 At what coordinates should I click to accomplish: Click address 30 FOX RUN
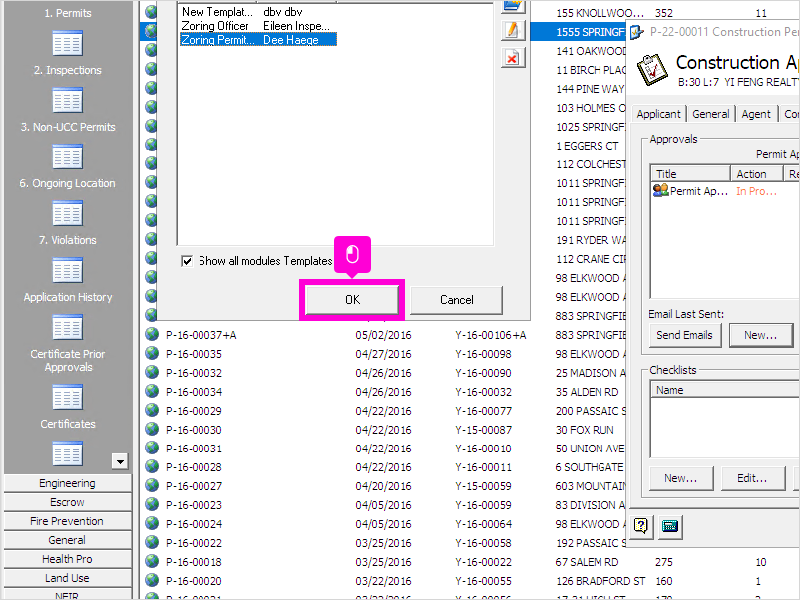click(x=585, y=430)
